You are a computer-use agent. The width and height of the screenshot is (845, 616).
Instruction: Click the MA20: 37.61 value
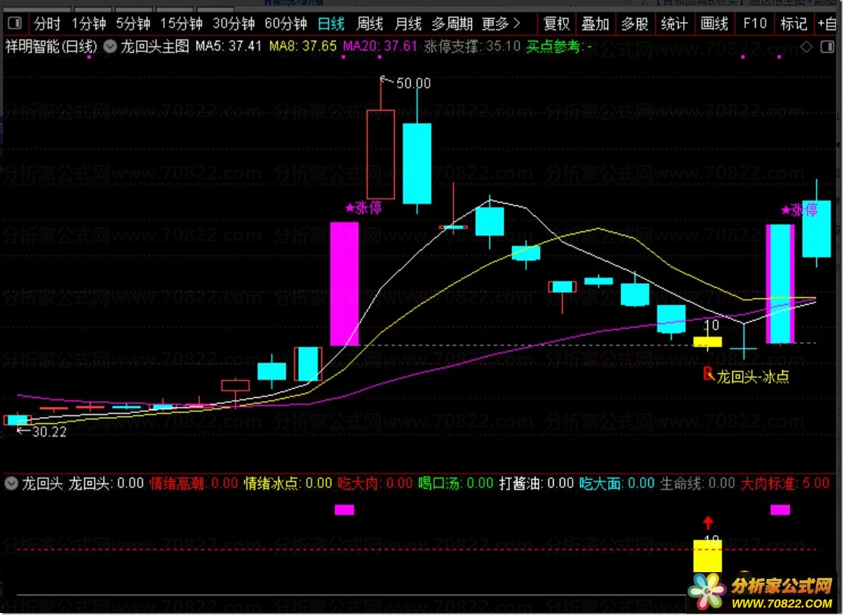point(380,46)
